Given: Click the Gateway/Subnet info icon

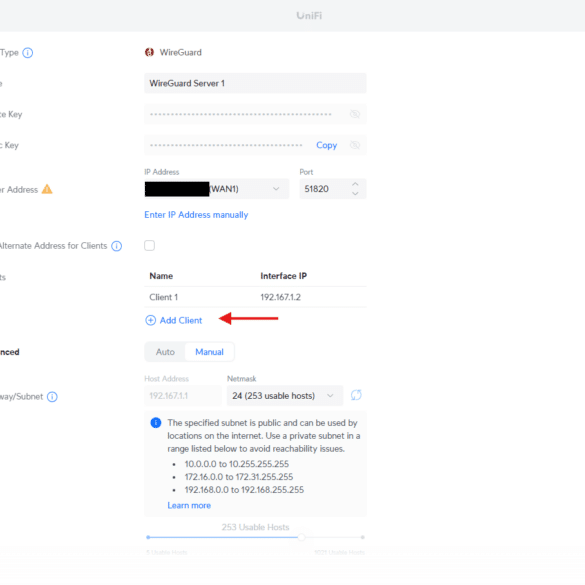Looking at the screenshot, I should (x=52, y=397).
